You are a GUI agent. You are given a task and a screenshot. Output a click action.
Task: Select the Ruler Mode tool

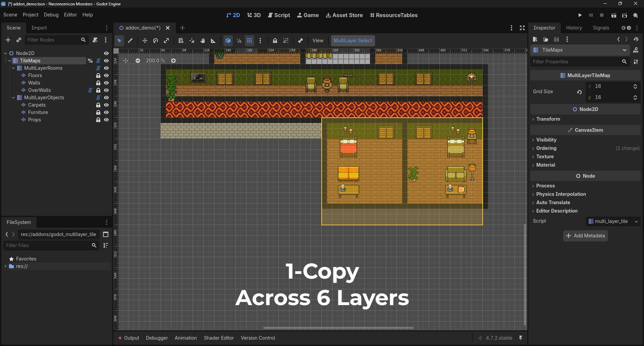point(213,41)
